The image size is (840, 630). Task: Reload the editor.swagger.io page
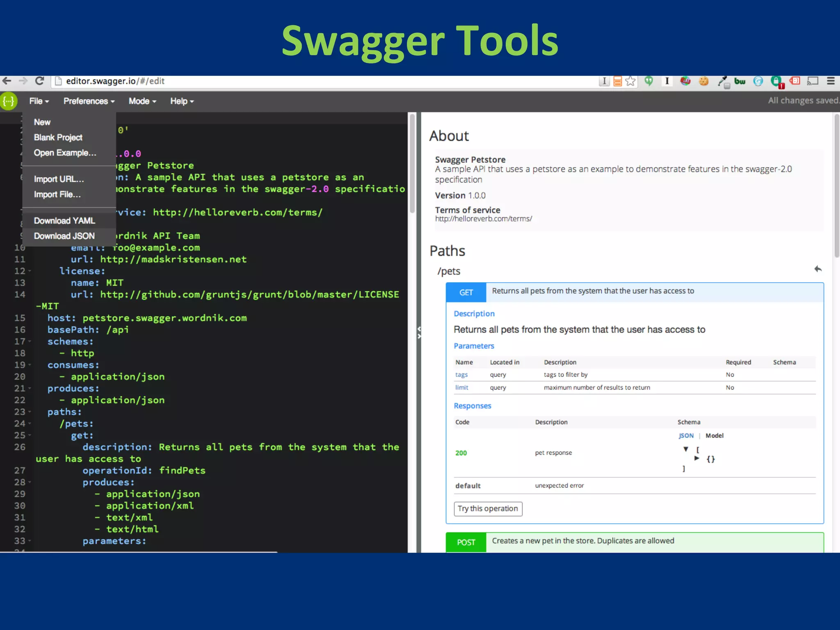pyautogui.click(x=39, y=81)
